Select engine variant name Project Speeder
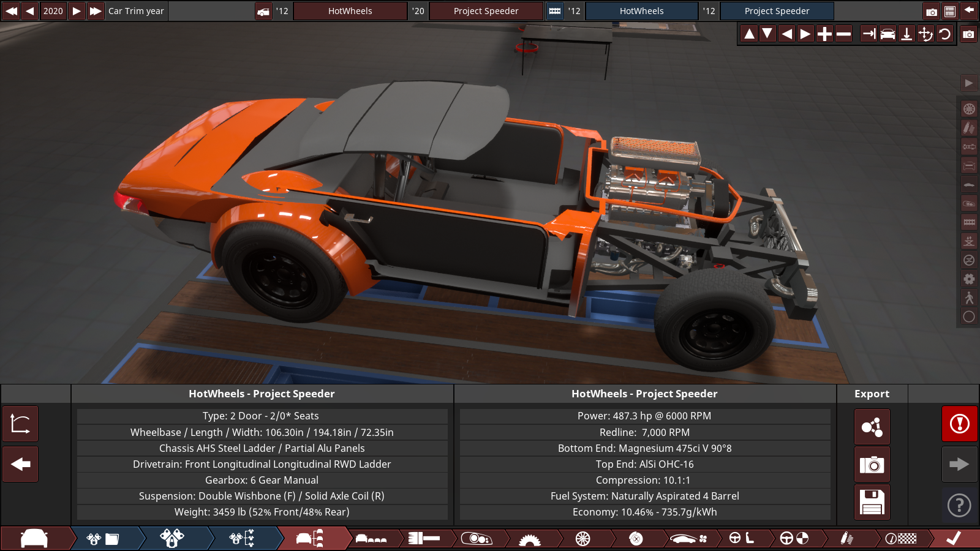980x551 pixels. pyautogui.click(x=777, y=11)
